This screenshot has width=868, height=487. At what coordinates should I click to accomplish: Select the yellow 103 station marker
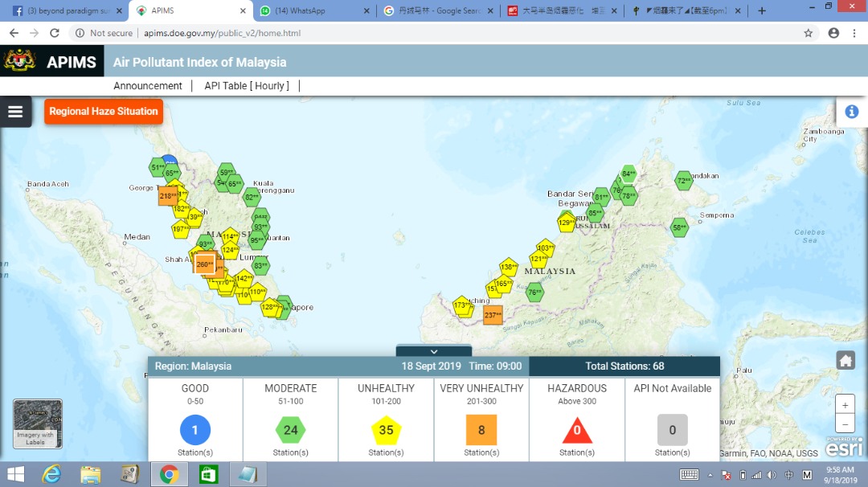(x=545, y=248)
